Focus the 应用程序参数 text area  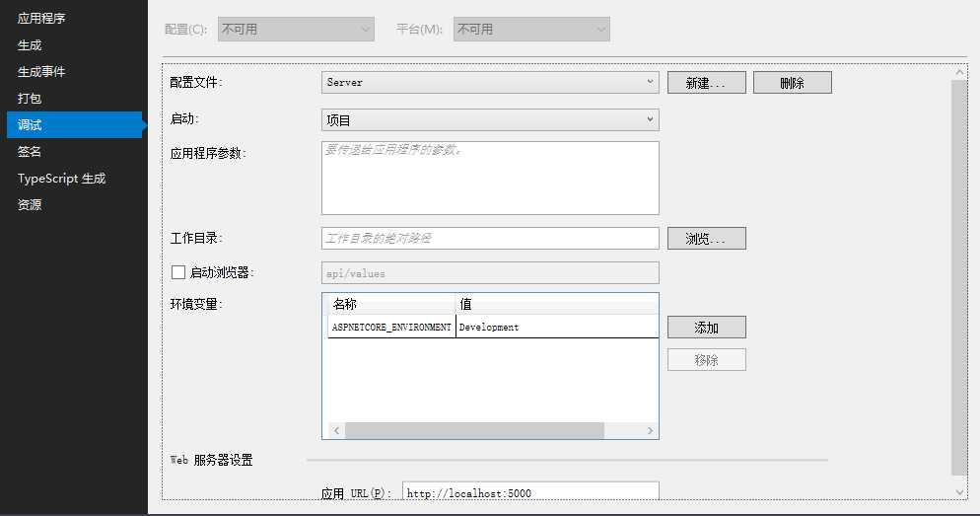[490, 179]
